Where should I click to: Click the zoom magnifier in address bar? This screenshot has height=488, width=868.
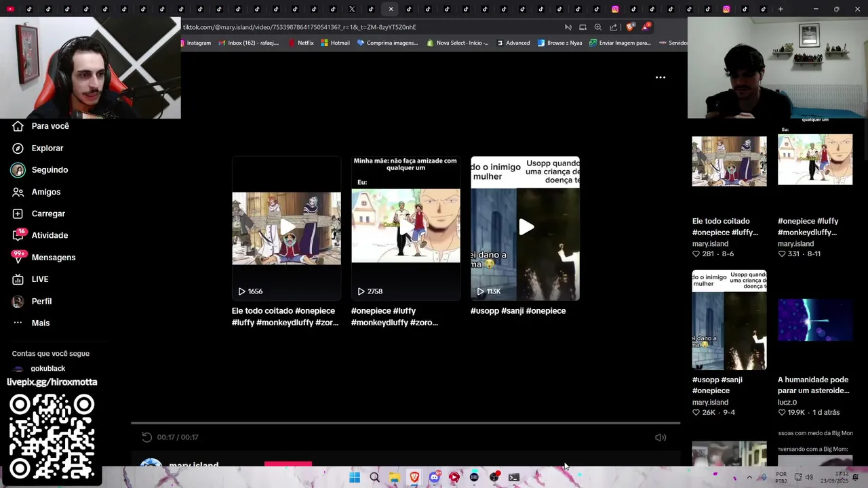click(597, 27)
